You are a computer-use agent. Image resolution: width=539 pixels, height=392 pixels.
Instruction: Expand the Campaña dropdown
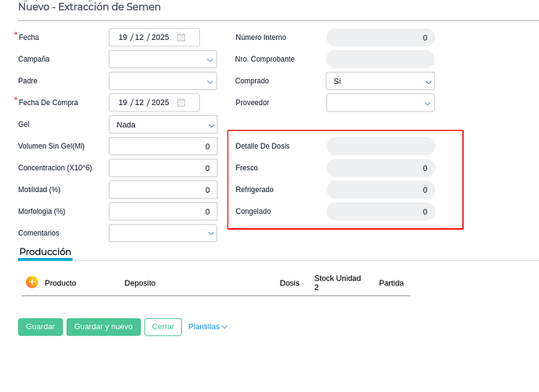162,60
